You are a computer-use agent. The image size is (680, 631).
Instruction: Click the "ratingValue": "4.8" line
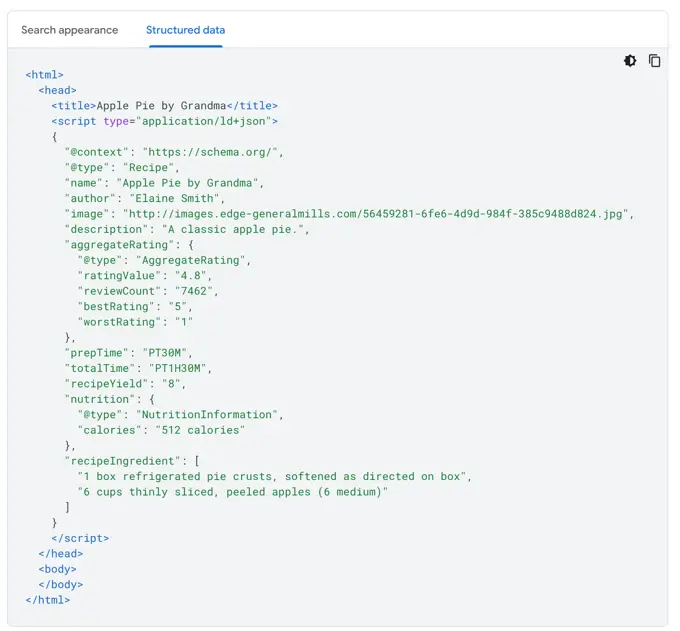pyautogui.click(x=146, y=275)
